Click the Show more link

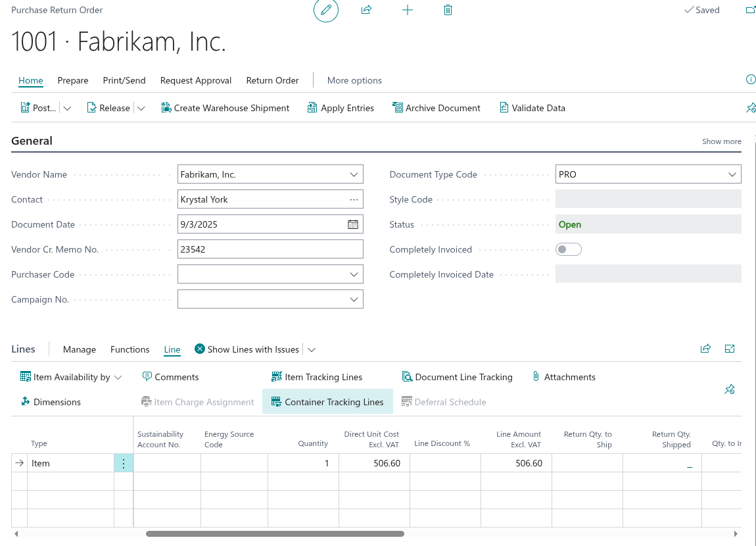tap(721, 141)
